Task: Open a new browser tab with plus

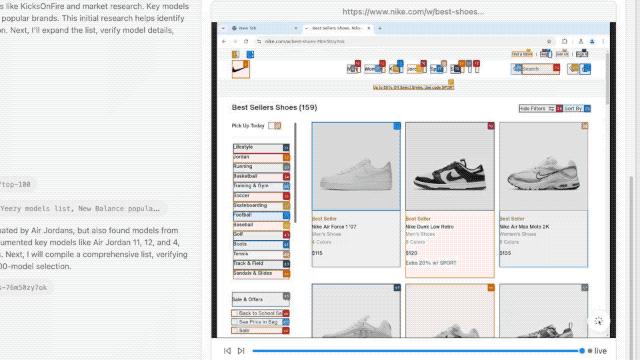Action: click(380, 28)
